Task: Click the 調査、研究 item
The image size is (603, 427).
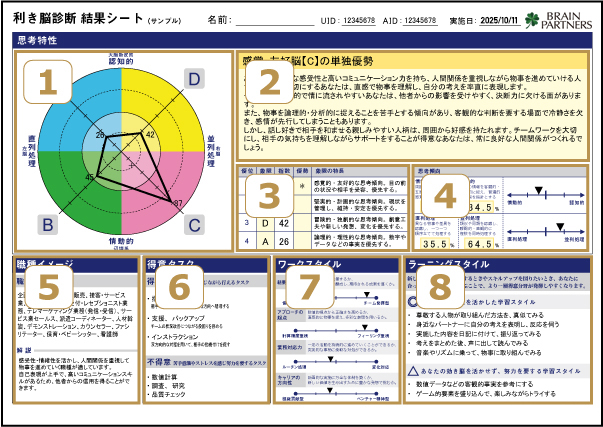Action: coord(166,385)
